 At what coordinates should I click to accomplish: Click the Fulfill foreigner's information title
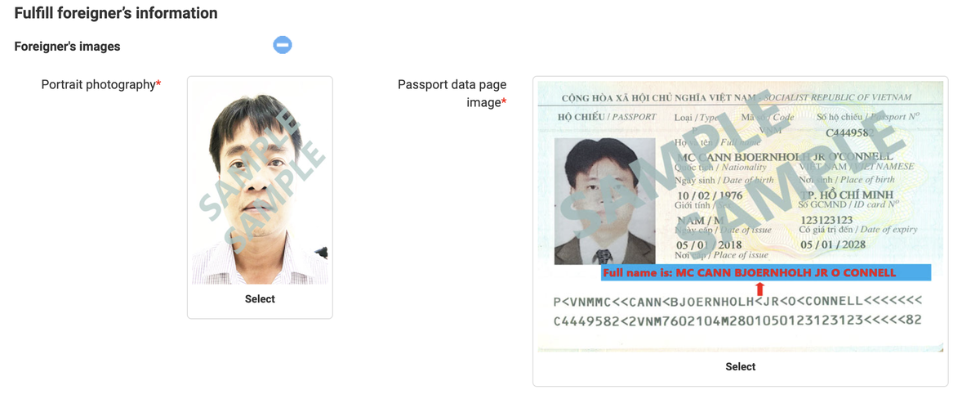(116, 13)
